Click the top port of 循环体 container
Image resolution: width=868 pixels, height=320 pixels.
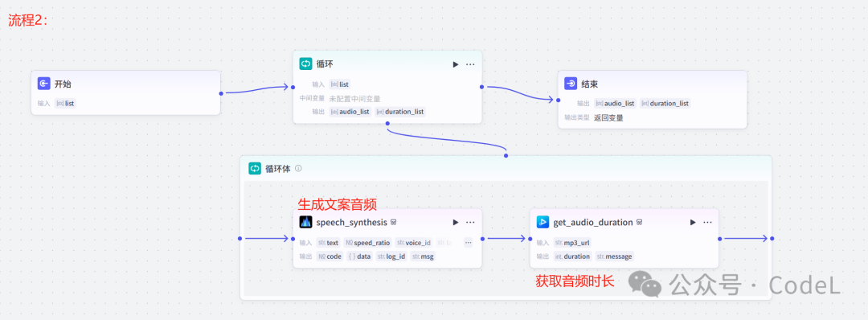click(506, 155)
